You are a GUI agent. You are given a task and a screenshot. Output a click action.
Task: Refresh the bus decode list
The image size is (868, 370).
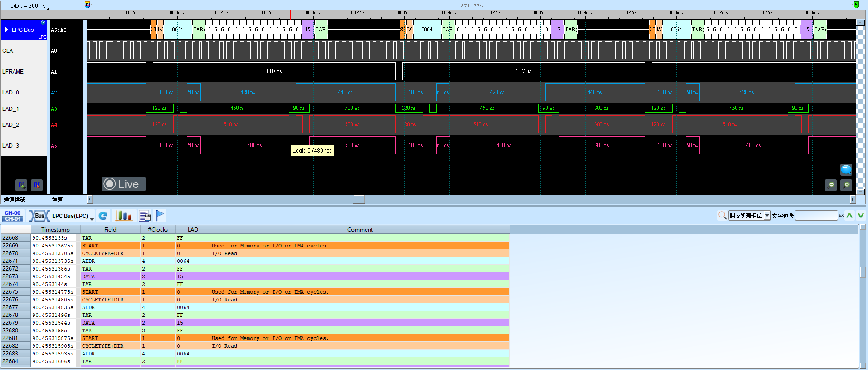tap(103, 216)
